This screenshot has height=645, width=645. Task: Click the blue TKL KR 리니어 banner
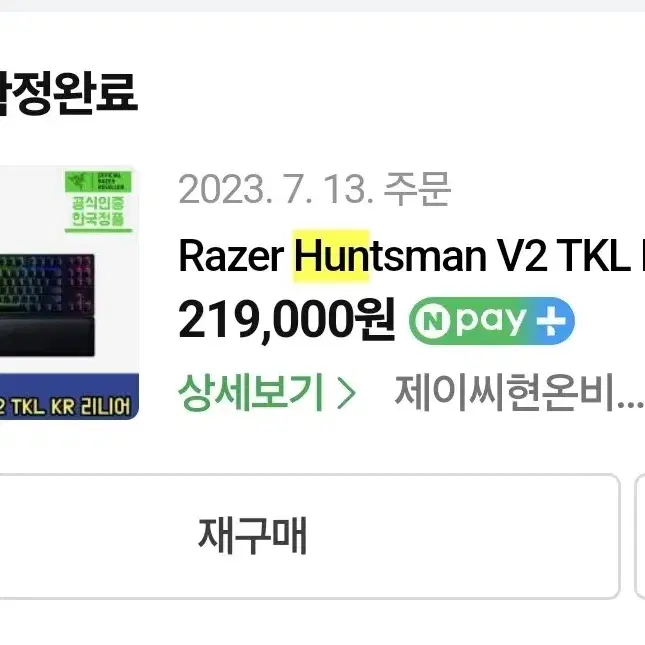tap(69, 397)
